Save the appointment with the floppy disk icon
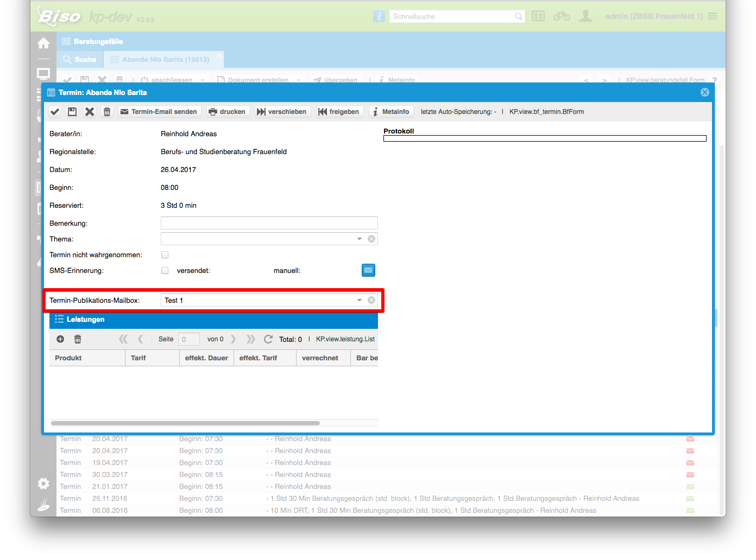The width and height of the screenshot is (756, 560). click(72, 112)
